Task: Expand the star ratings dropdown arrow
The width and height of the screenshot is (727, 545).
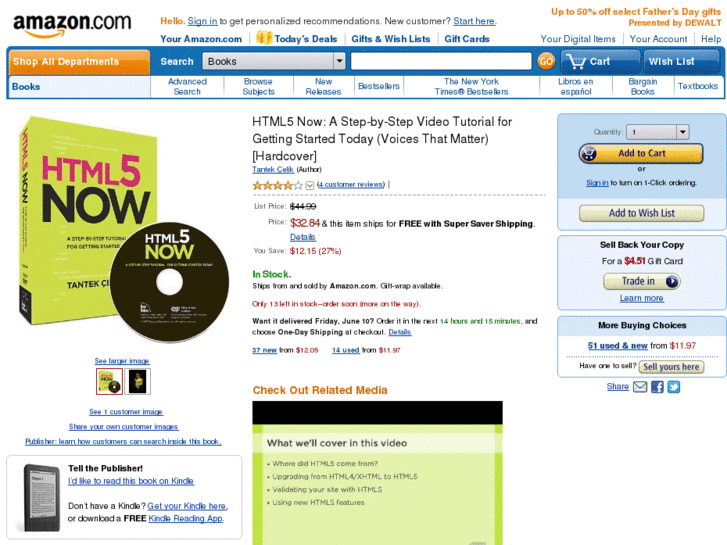Action: pyautogui.click(x=310, y=185)
